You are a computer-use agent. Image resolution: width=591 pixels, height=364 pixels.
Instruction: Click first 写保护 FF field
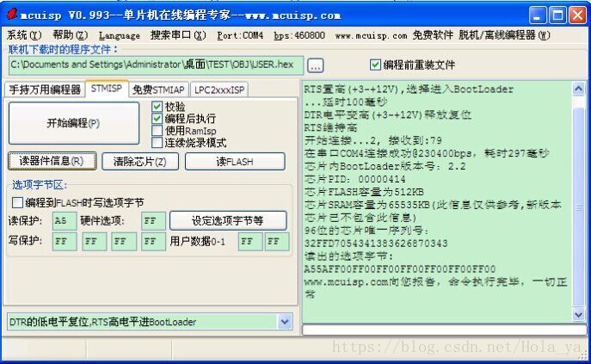click(65, 242)
